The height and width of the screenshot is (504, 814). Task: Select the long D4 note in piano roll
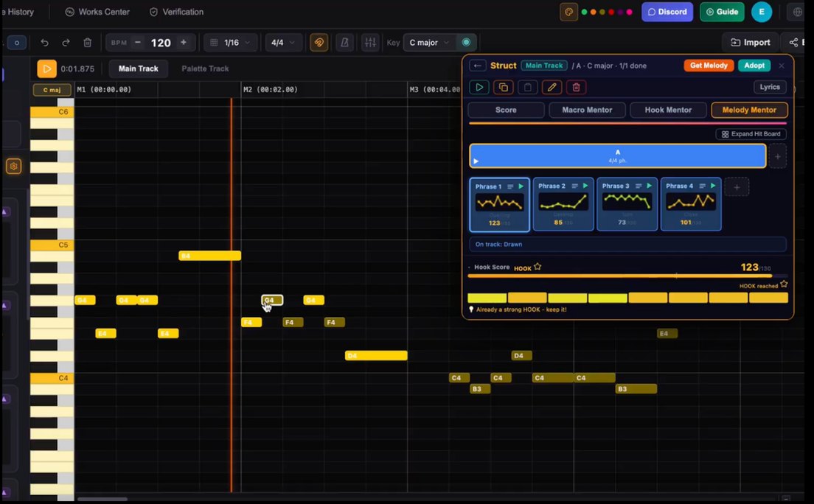point(376,356)
